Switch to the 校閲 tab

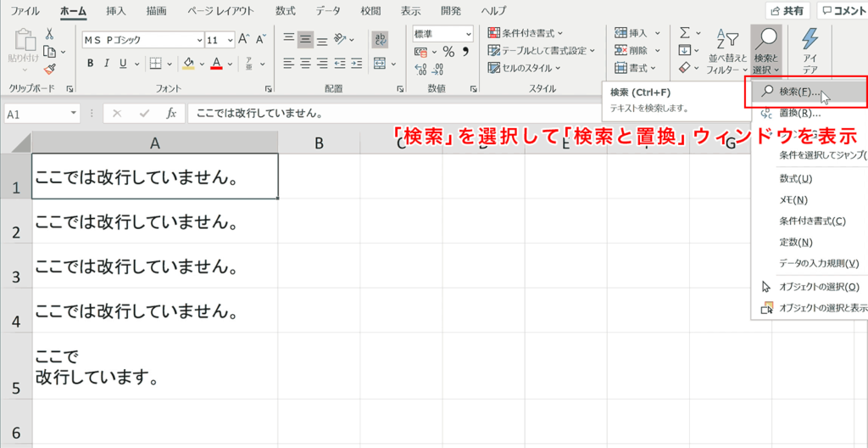pyautogui.click(x=370, y=10)
